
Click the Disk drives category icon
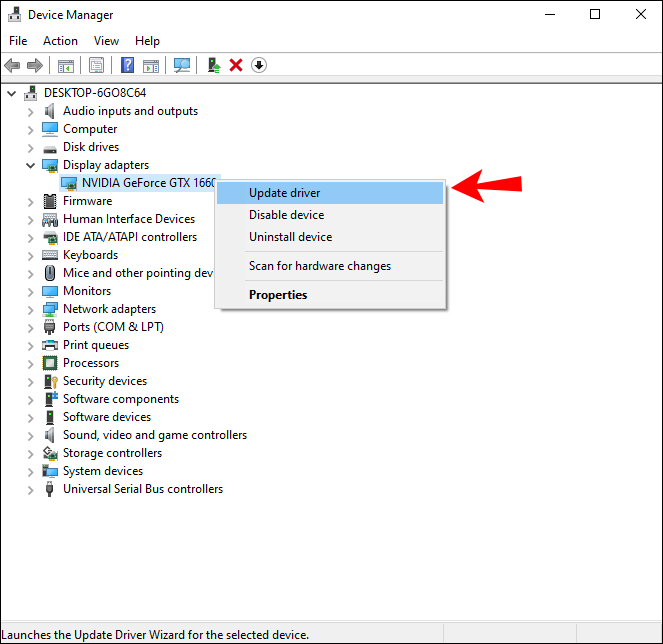[50, 148]
